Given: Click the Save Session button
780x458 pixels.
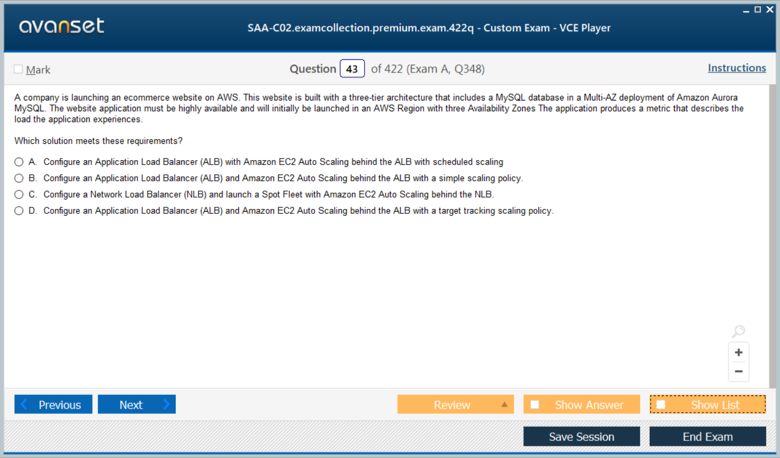Looking at the screenshot, I should [x=581, y=437].
